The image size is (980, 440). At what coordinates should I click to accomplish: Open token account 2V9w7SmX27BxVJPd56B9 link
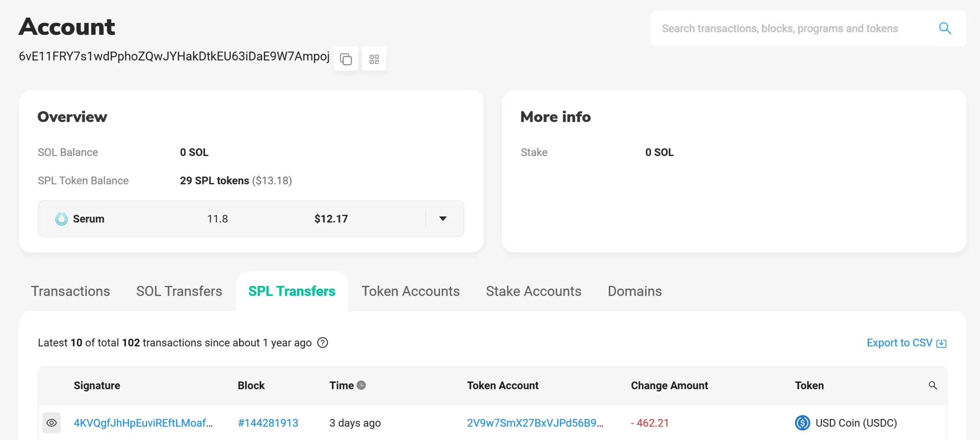pos(535,423)
